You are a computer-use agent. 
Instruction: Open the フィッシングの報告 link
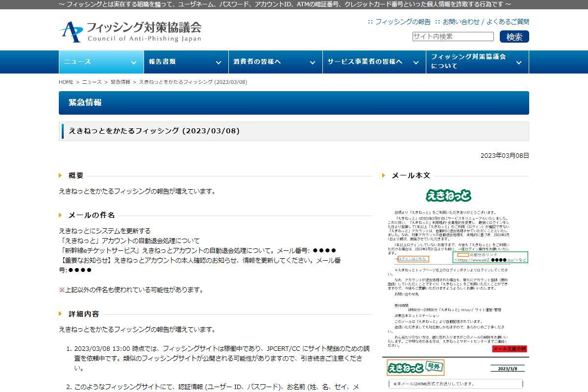(x=403, y=22)
